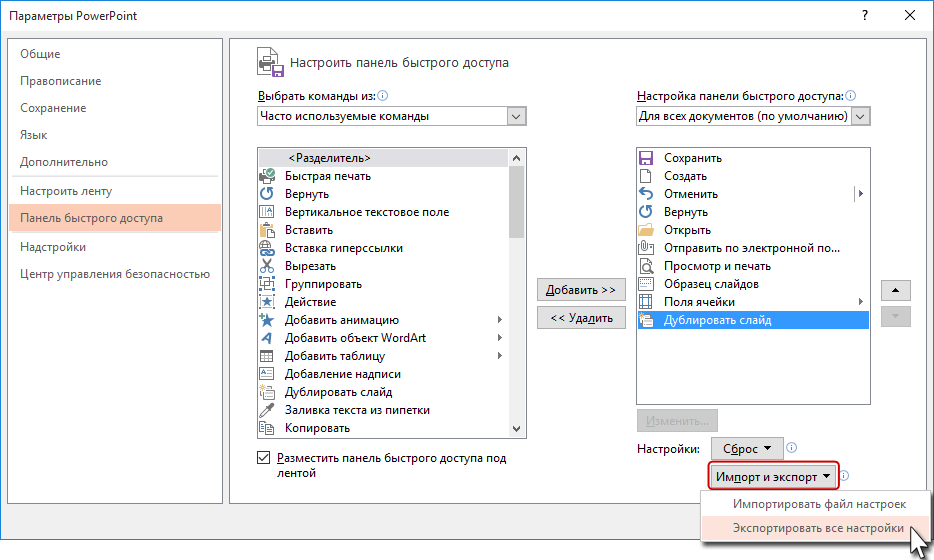934x560 pixels.
Task: Open the 'Язык' options category
Action: point(115,135)
